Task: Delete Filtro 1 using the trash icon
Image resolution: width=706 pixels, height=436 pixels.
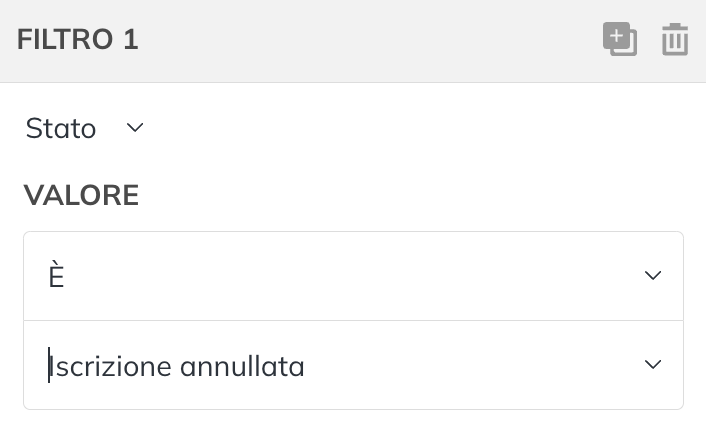Action: [x=674, y=39]
